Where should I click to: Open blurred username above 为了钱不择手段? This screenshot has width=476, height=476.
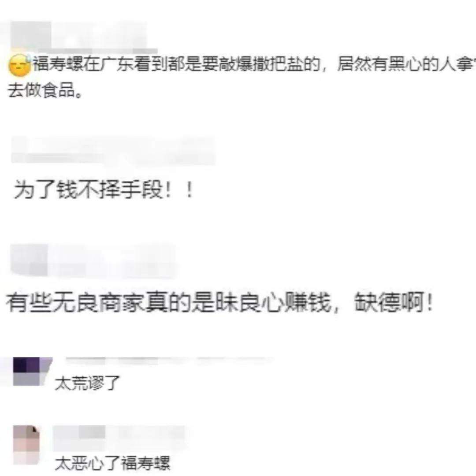pos(113,151)
